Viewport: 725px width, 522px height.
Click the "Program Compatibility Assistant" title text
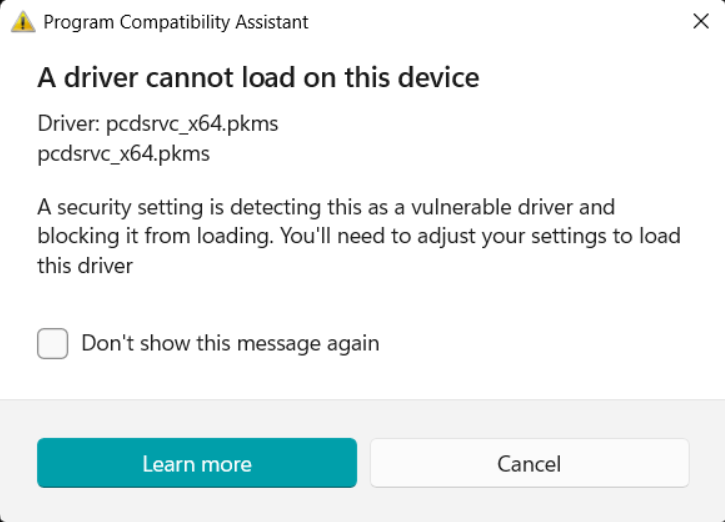pos(176,22)
